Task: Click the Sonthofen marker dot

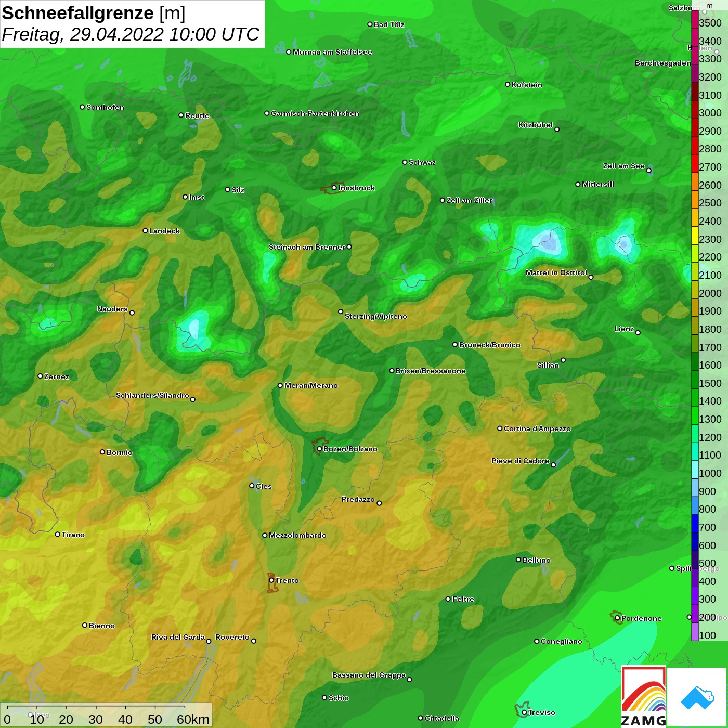Action: 82,107
